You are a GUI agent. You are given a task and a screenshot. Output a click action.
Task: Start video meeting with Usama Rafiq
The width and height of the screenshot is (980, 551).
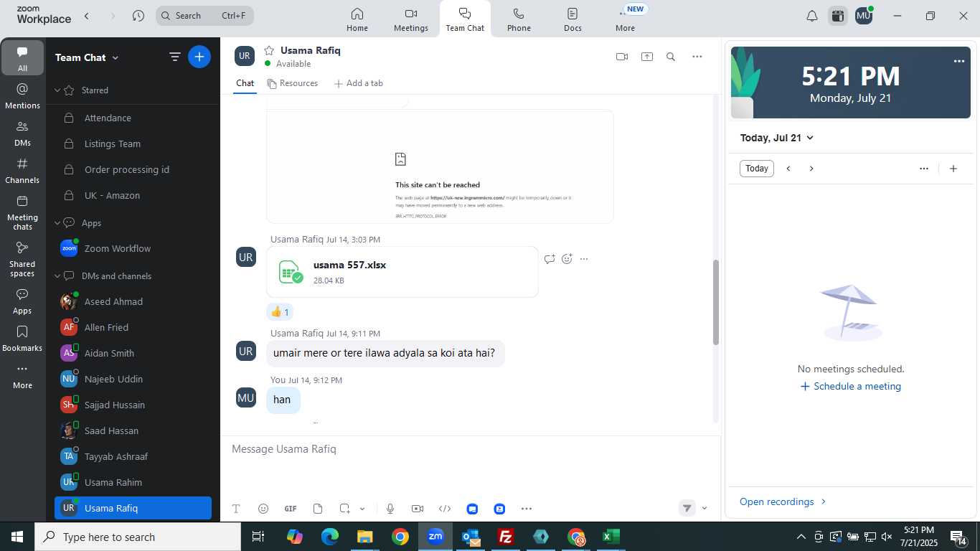(x=622, y=57)
